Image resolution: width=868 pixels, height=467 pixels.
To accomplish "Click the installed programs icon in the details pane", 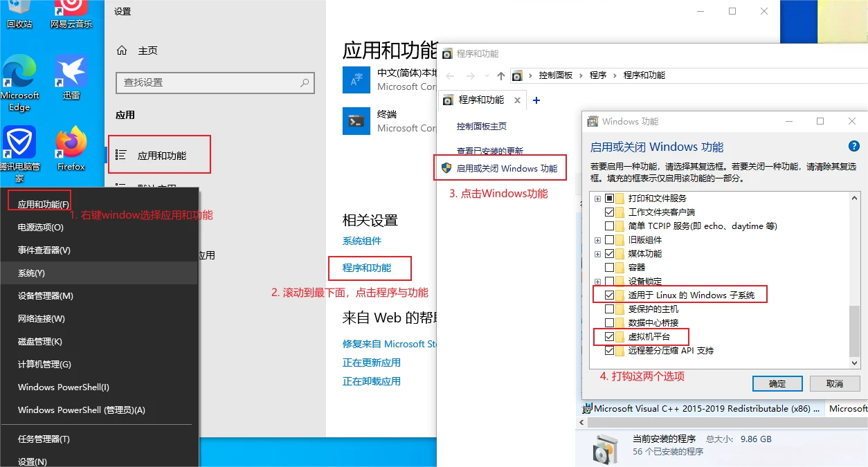I will point(605,448).
